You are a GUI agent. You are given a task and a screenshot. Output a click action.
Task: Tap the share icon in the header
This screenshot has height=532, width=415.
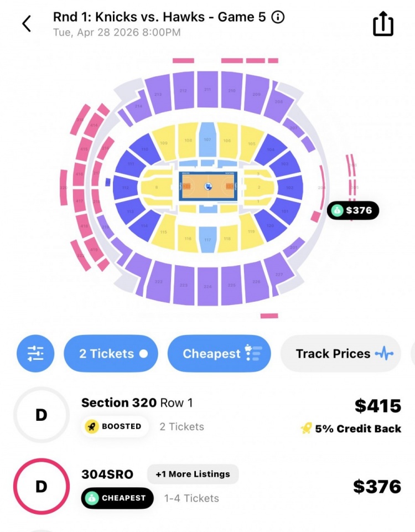tap(383, 24)
